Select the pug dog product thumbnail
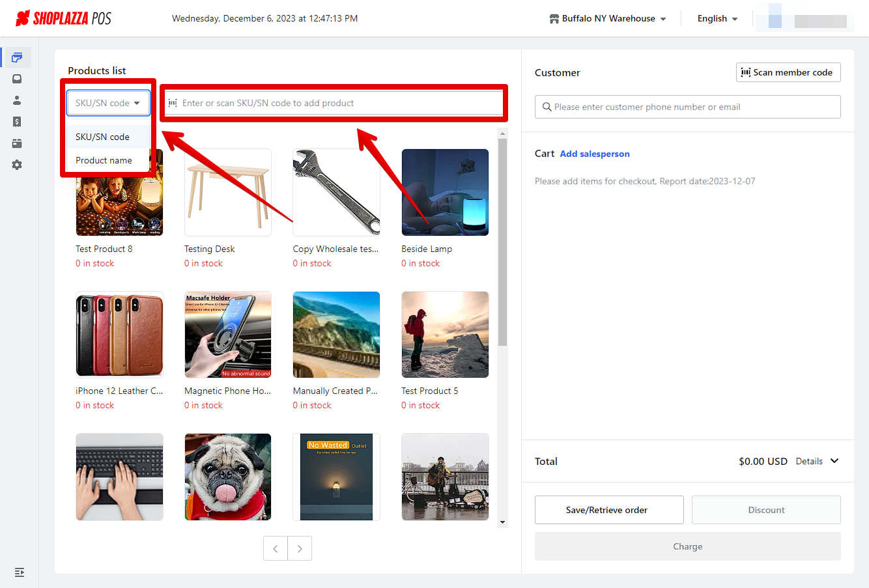This screenshot has height=588, width=869. pyautogui.click(x=228, y=477)
